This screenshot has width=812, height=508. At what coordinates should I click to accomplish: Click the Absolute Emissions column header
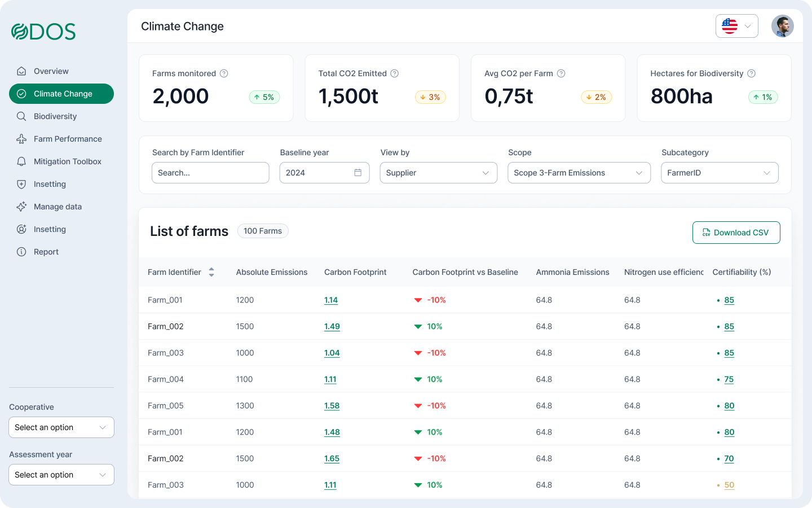[x=272, y=272]
